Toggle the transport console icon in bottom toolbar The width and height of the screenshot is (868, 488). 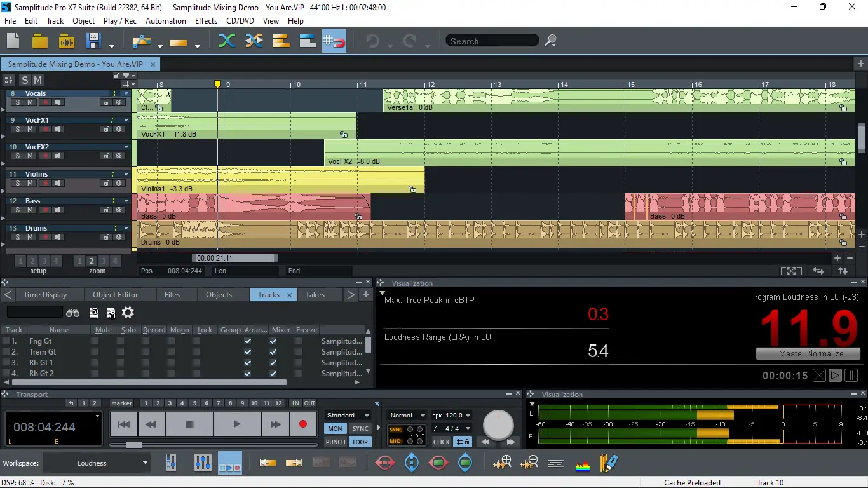click(x=229, y=463)
